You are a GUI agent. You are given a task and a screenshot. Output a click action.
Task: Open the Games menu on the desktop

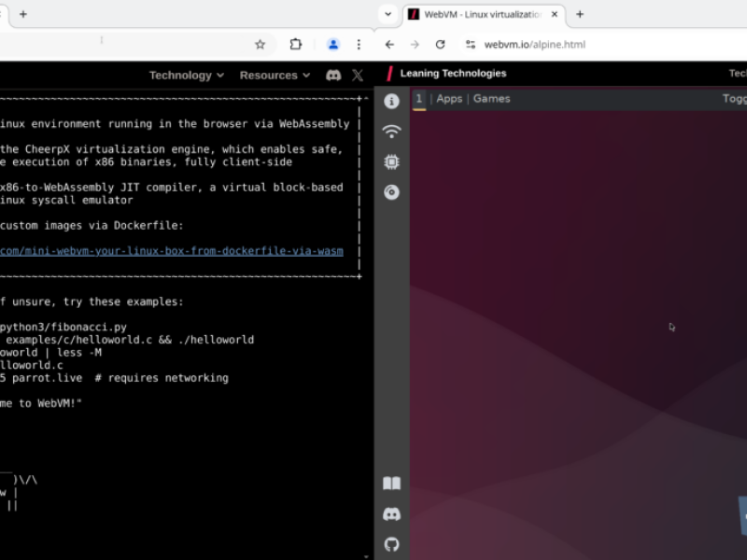492,98
